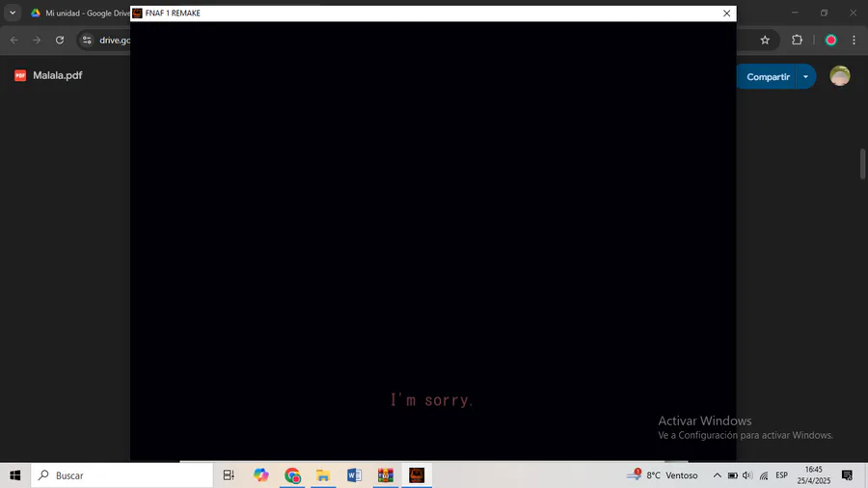Click the drive.google address bar text
Image resolution: width=868 pixels, height=488 pixels.
pyautogui.click(x=115, y=41)
